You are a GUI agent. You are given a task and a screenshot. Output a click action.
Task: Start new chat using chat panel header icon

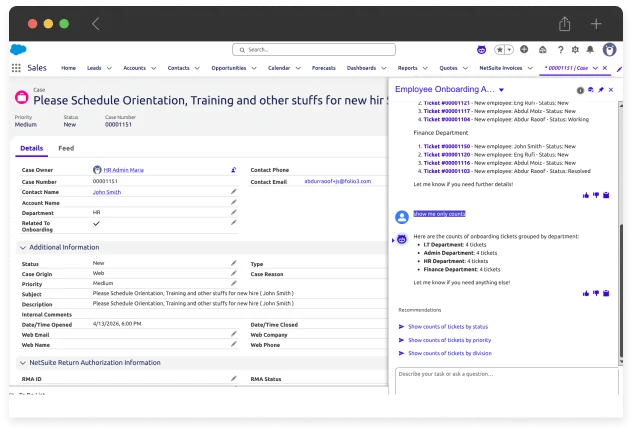pos(591,90)
